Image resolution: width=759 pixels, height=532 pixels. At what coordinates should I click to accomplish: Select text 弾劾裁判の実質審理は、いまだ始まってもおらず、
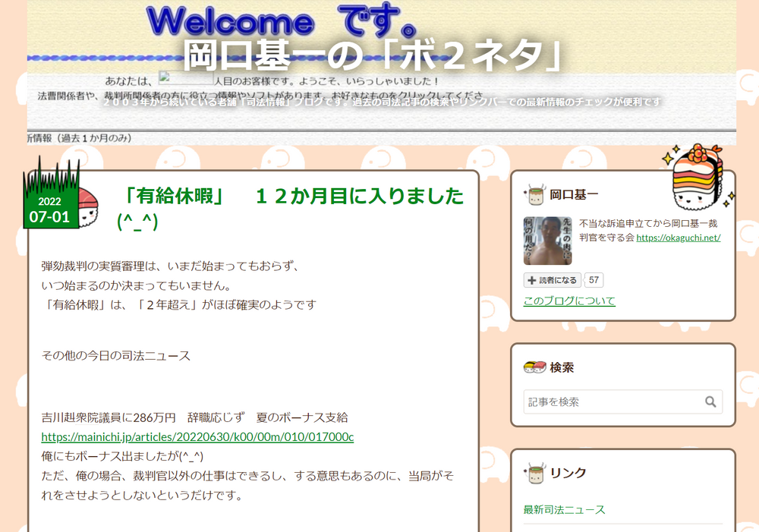(x=170, y=266)
